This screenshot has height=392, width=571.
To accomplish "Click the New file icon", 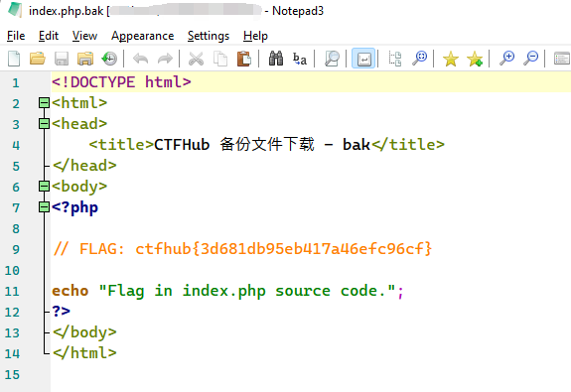I will click(x=14, y=59).
